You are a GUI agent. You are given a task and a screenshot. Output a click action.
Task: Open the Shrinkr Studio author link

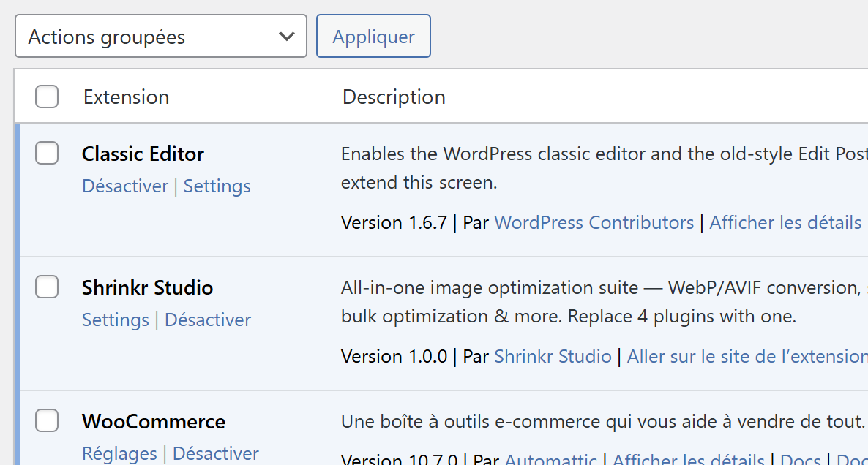[x=553, y=356]
